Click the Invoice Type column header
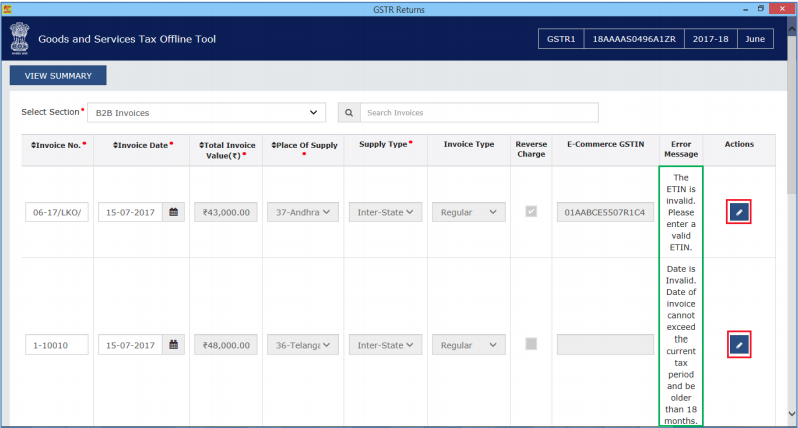798x428 pixels. point(469,145)
